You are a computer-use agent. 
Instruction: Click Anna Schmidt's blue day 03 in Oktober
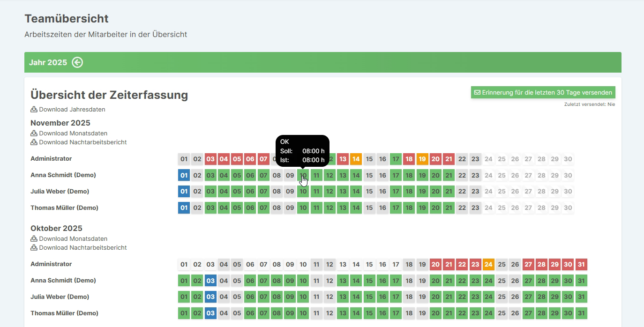pyautogui.click(x=210, y=281)
